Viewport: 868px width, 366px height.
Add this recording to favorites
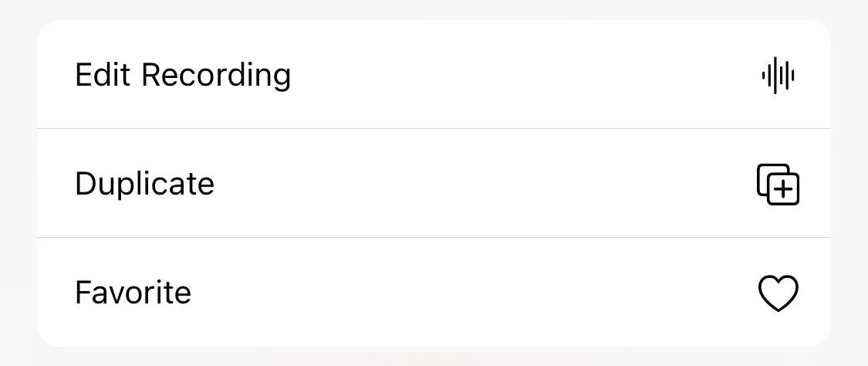(434, 293)
